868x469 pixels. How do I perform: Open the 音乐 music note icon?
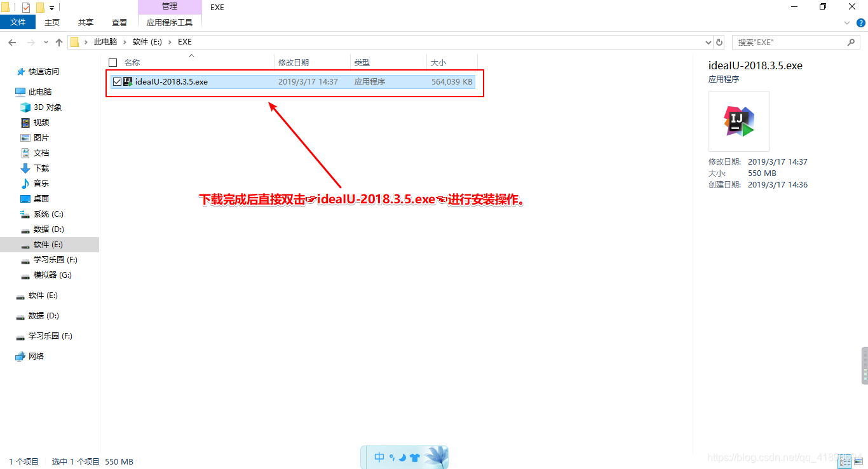pyautogui.click(x=25, y=184)
